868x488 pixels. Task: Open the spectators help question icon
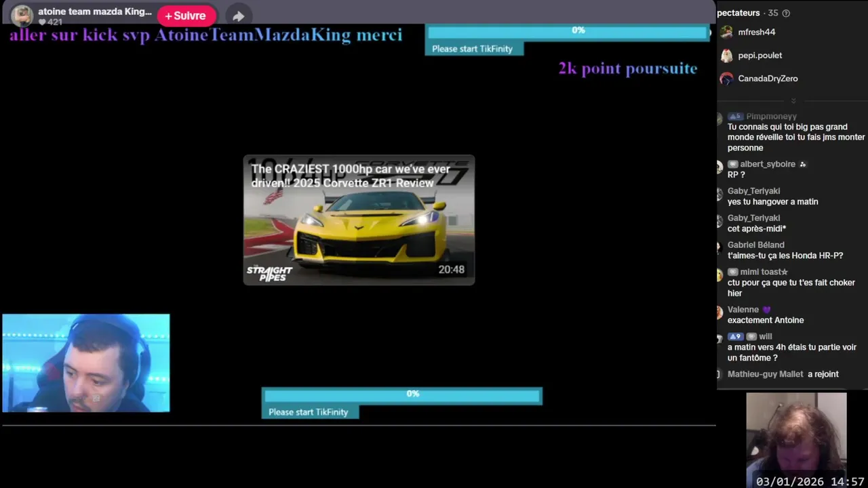[x=786, y=13]
